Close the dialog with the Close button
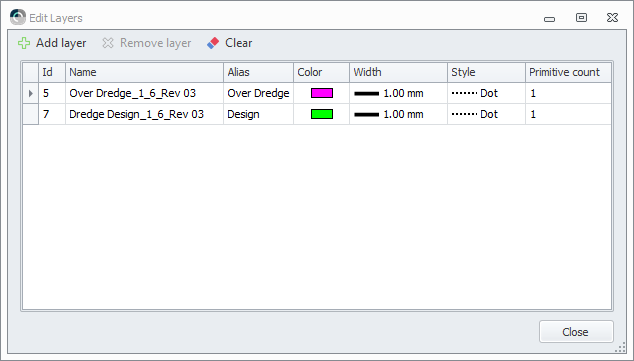The width and height of the screenshot is (634, 361). click(576, 332)
